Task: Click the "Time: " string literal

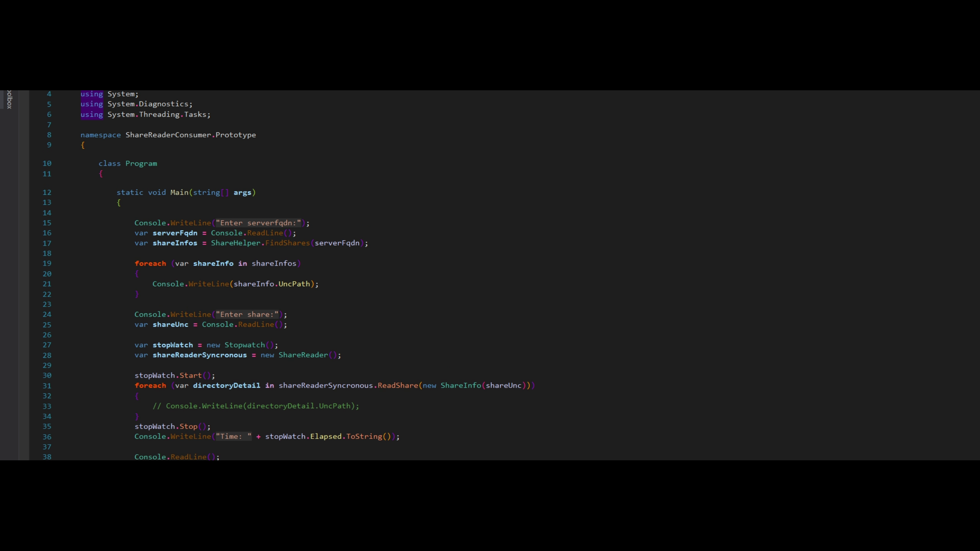Action: pos(234,437)
